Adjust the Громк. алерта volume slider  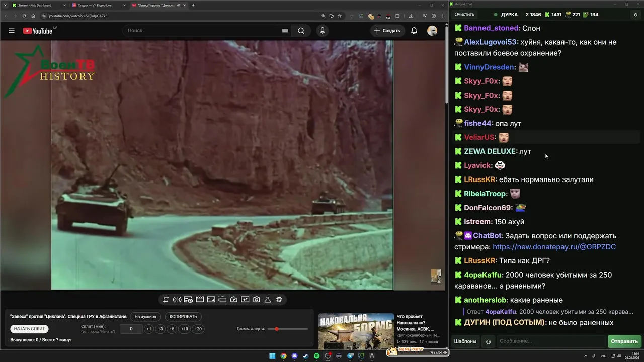[x=288, y=329]
